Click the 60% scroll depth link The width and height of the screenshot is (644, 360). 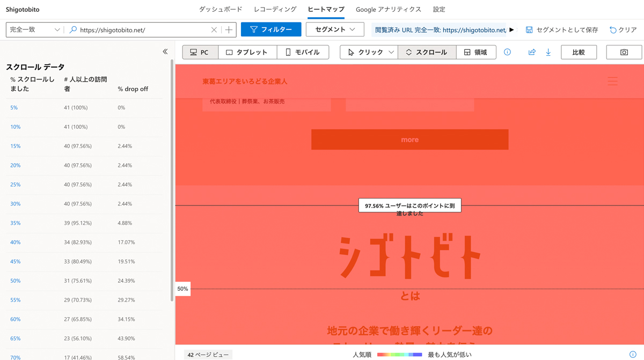(x=15, y=319)
